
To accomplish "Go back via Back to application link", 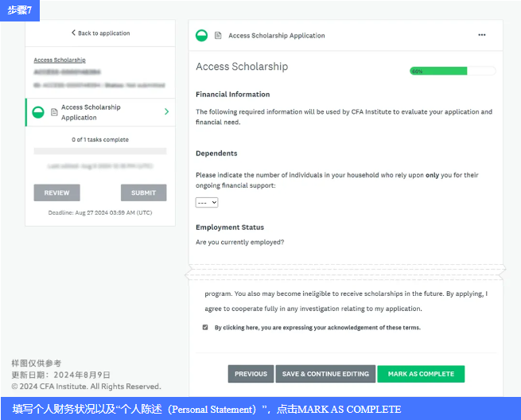I will click(101, 33).
